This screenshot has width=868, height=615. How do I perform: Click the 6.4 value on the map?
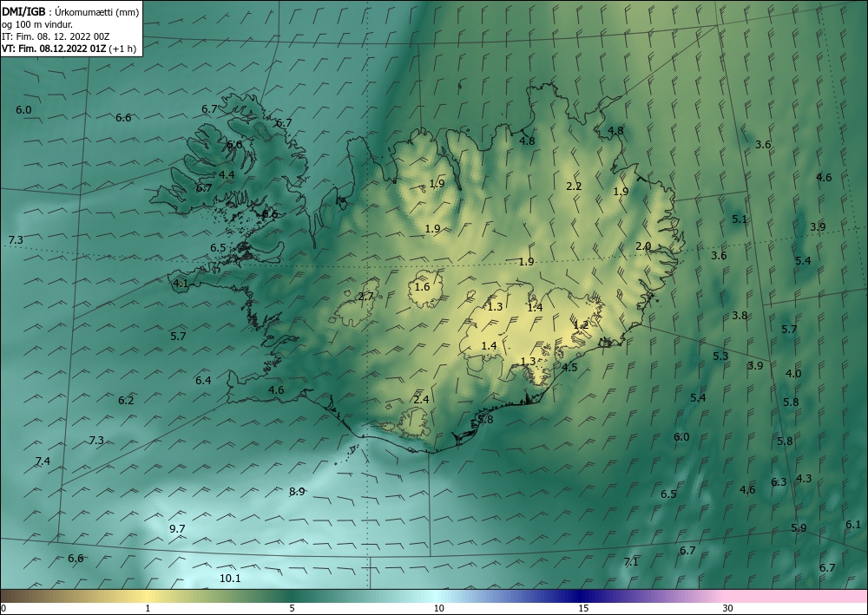tap(203, 380)
